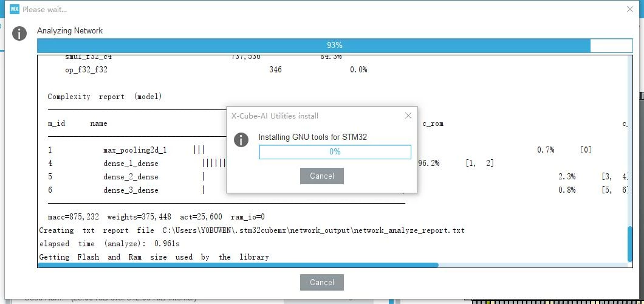
Task: Click the 'ram_io=0' summary text
Action: coord(248,216)
